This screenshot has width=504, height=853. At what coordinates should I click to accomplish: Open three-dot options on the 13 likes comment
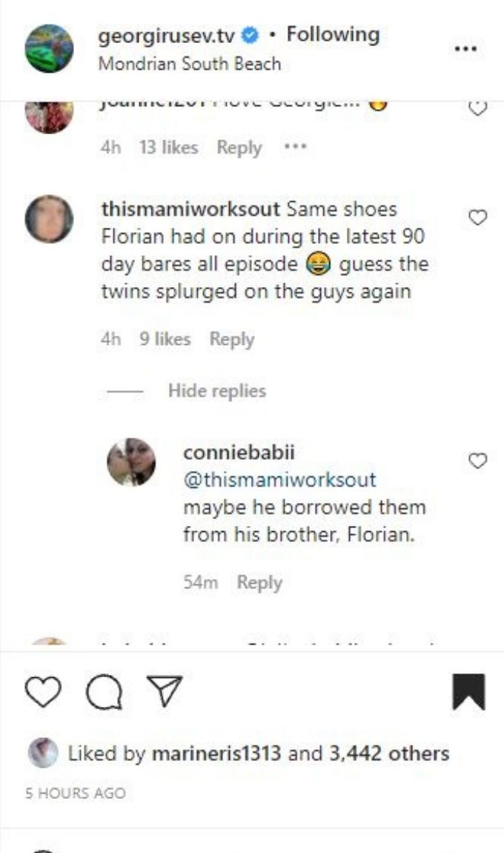[295, 146]
